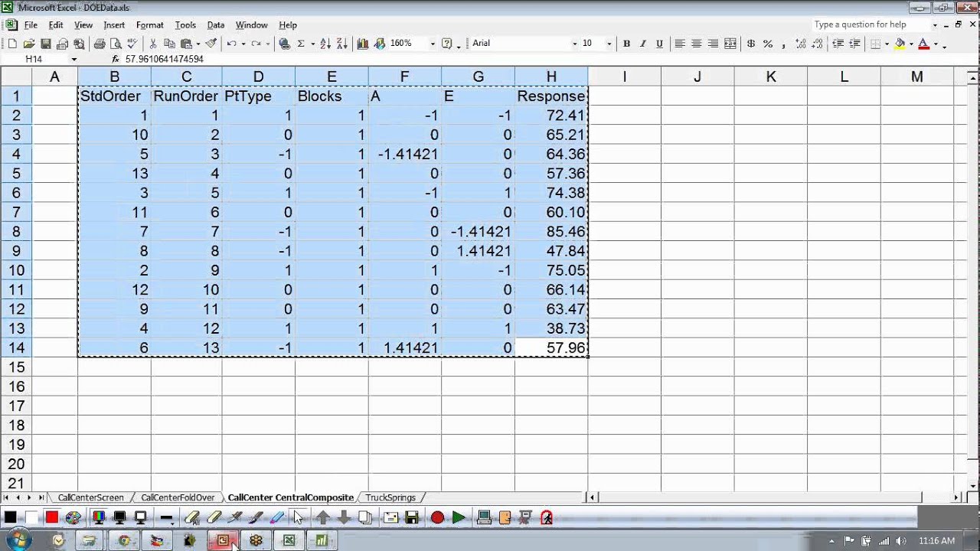Click the Windows Start button
This screenshot has height=551, width=980.
click(18, 540)
